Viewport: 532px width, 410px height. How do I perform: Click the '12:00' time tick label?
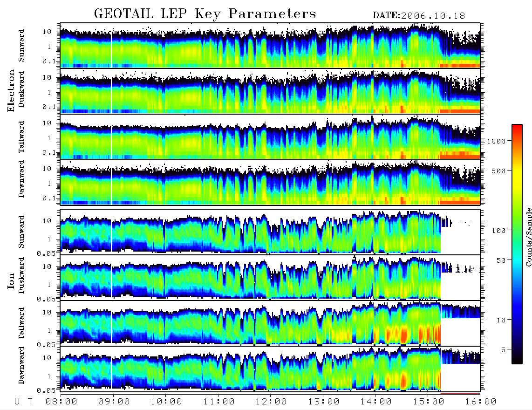point(272,402)
